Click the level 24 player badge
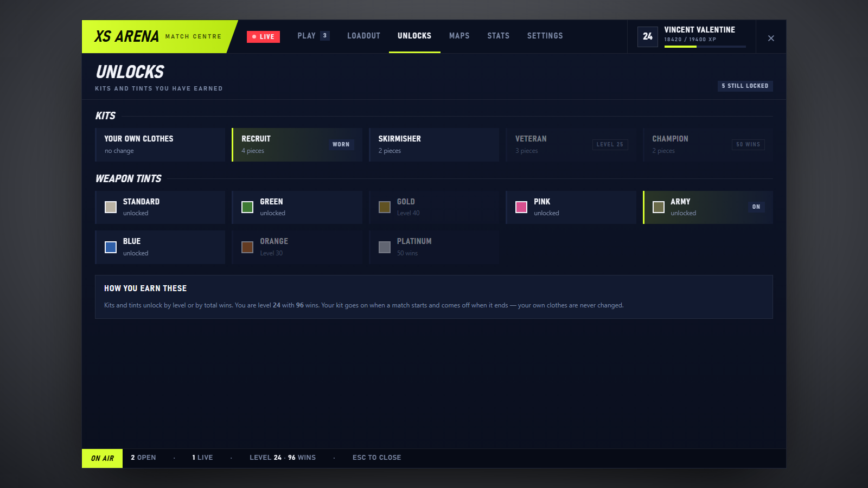The height and width of the screenshot is (488, 868). [x=648, y=37]
